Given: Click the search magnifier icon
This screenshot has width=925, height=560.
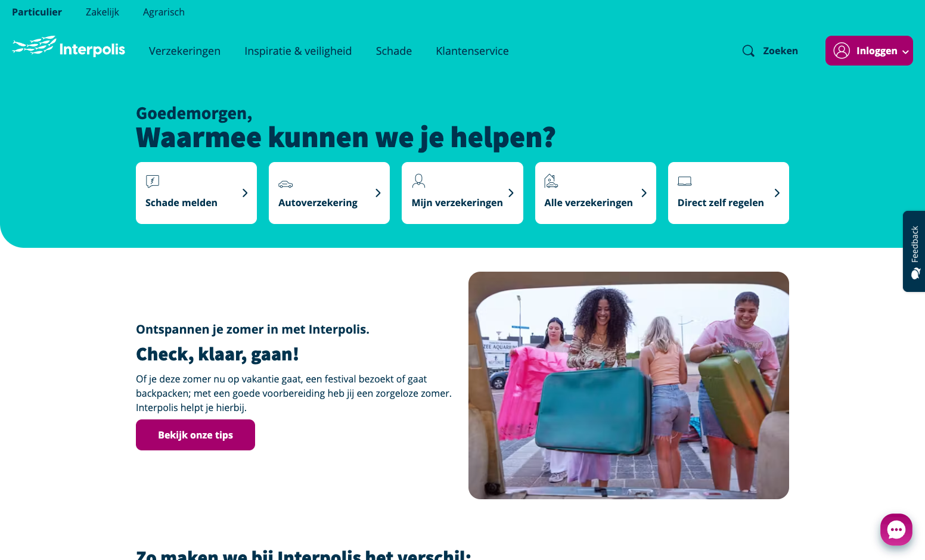Looking at the screenshot, I should 748,51.
